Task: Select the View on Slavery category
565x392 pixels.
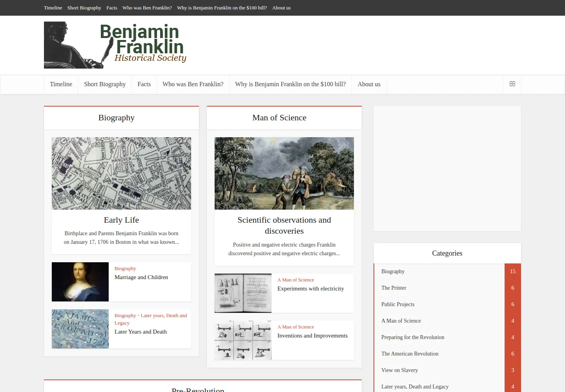Action: tap(399, 370)
